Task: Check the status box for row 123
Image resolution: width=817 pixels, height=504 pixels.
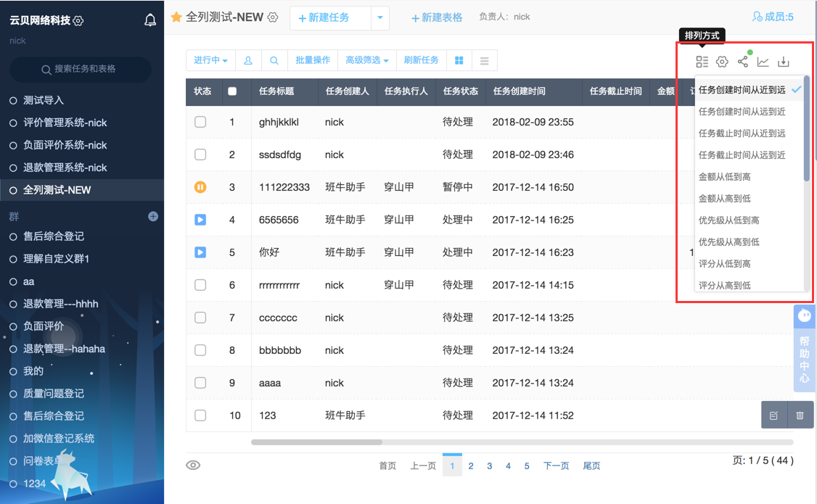Action: (x=200, y=416)
